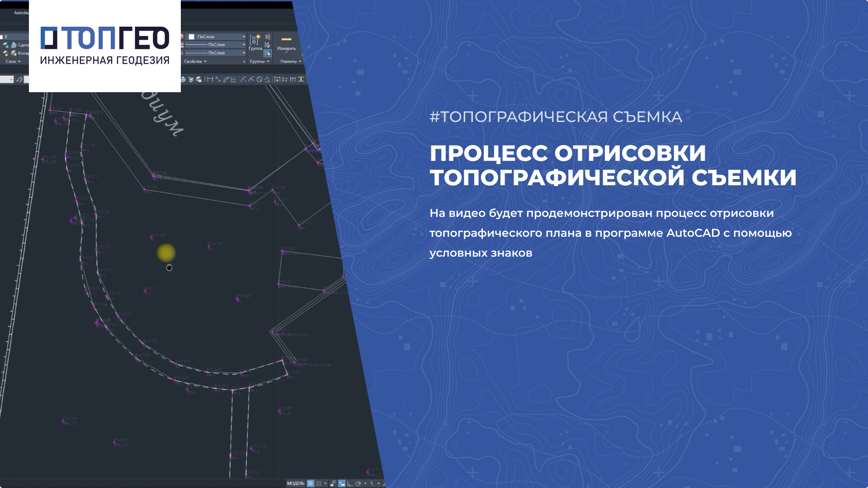Select the Jogged radius dimension tool
This screenshot has height=488, width=868.
[x=251, y=79]
